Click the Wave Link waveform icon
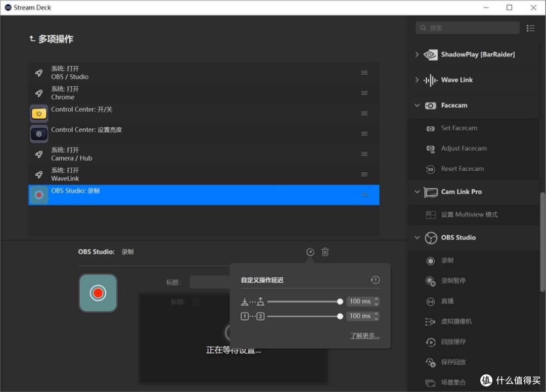This screenshot has height=392, width=546. (431, 80)
